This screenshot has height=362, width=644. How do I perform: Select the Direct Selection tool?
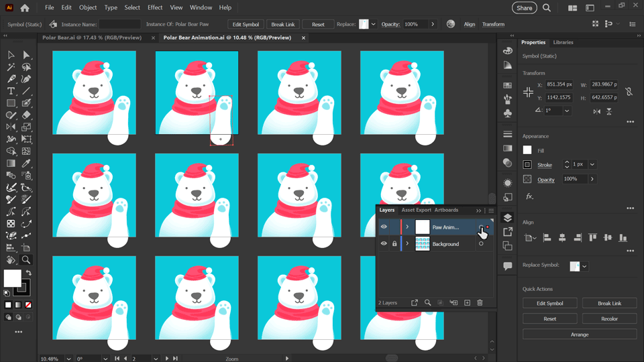coord(26,55)
